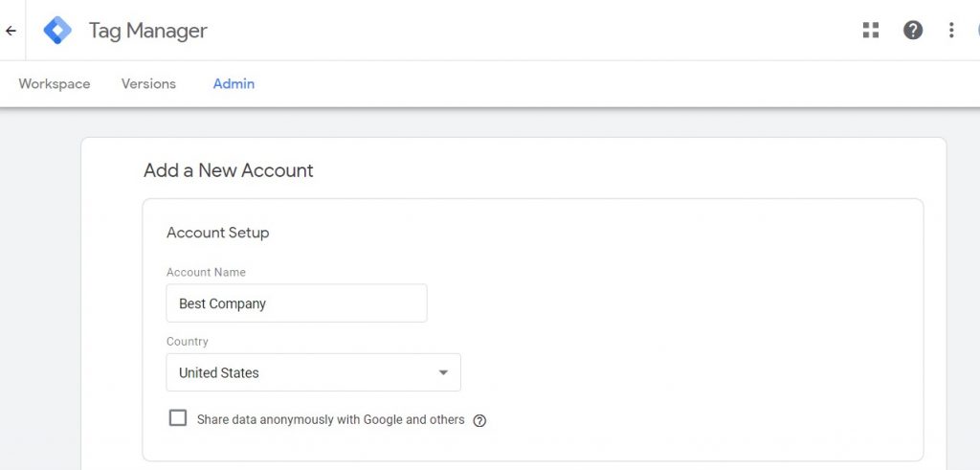Switch to the Workspace tab
The image size is (980, 470).
coord(55,83)
